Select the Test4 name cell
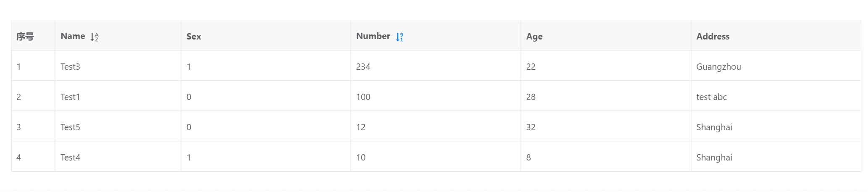This screenshot has width=868, height=192. [70, 158]
